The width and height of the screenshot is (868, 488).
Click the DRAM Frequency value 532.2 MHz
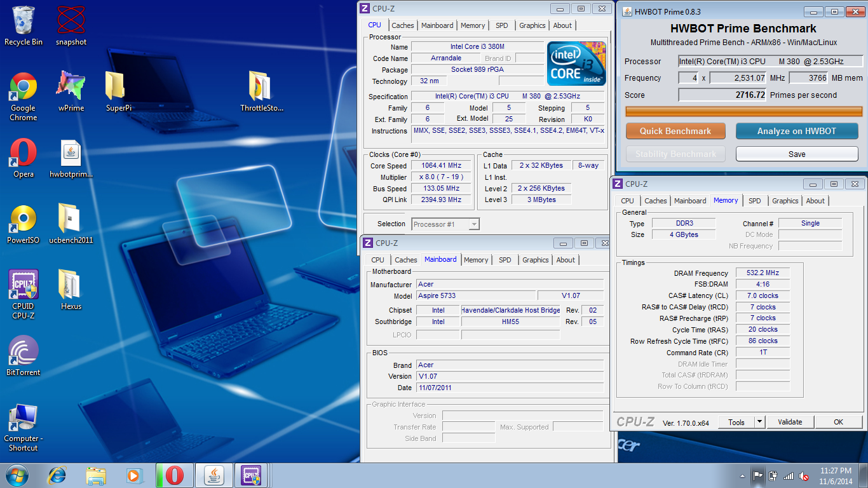click(763, 273)
